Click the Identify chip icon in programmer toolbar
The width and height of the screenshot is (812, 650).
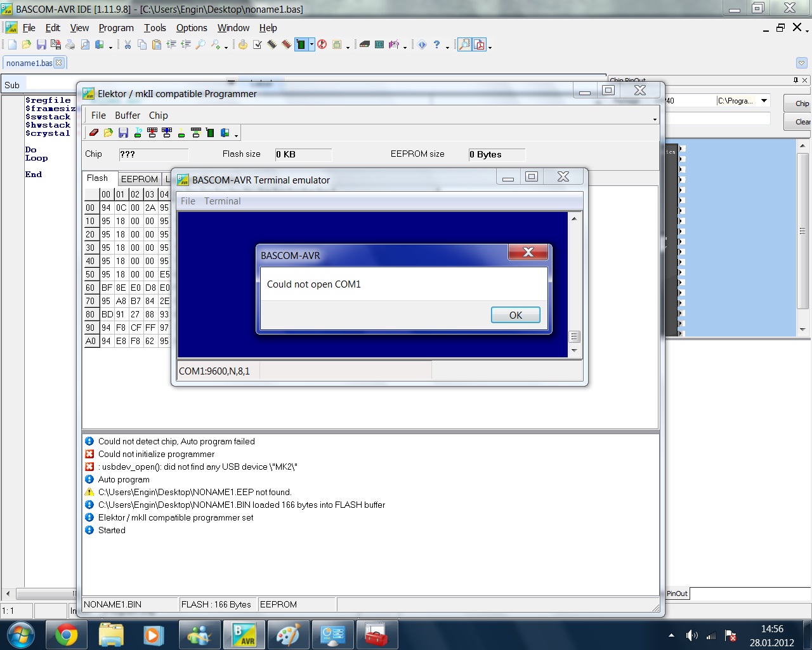tap(138, 133)
